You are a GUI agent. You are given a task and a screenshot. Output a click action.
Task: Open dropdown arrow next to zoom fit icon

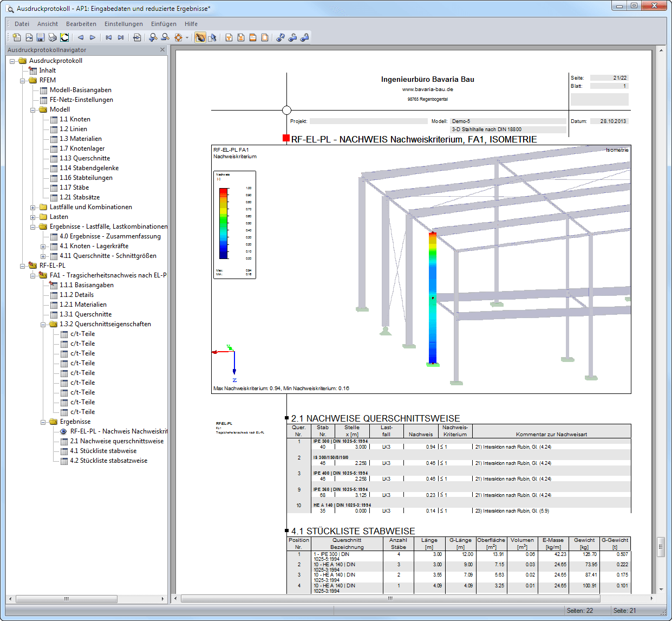(187, 37)
